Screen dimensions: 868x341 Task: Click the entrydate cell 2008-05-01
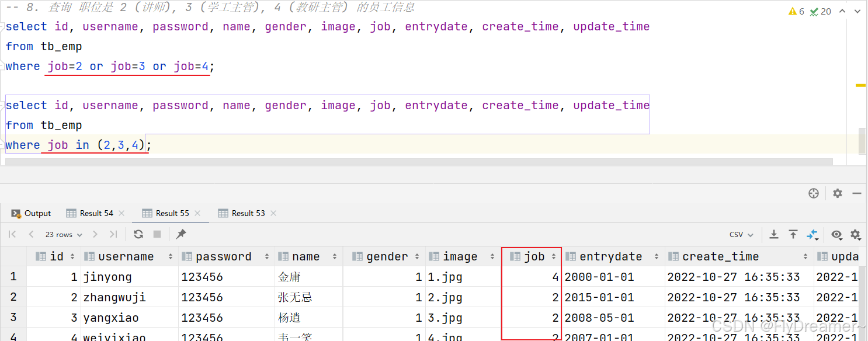pyautogui.click(x=613, y=318)
